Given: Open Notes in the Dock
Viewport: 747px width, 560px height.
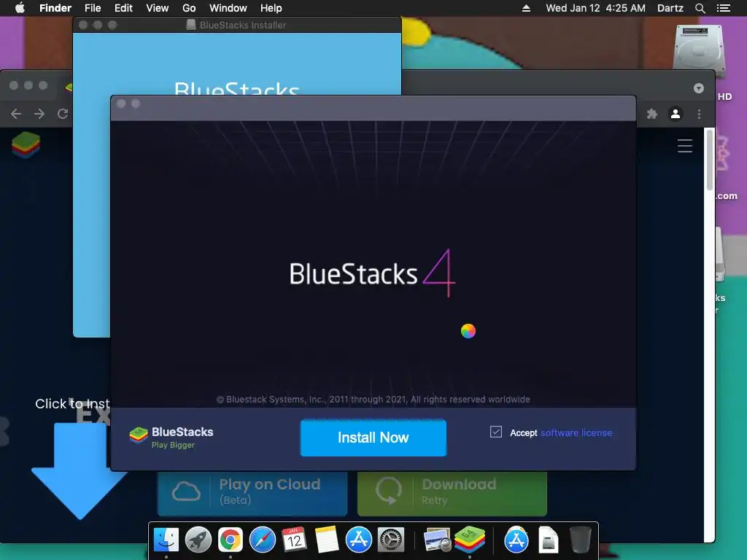Looking at the screenshot, I should point(326,540).
